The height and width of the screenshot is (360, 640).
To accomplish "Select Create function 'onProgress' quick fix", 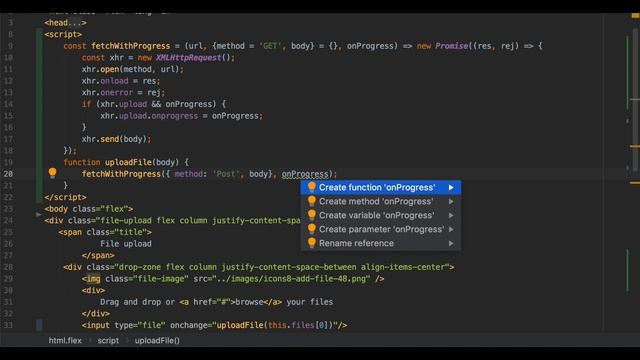I will point(381,187).
